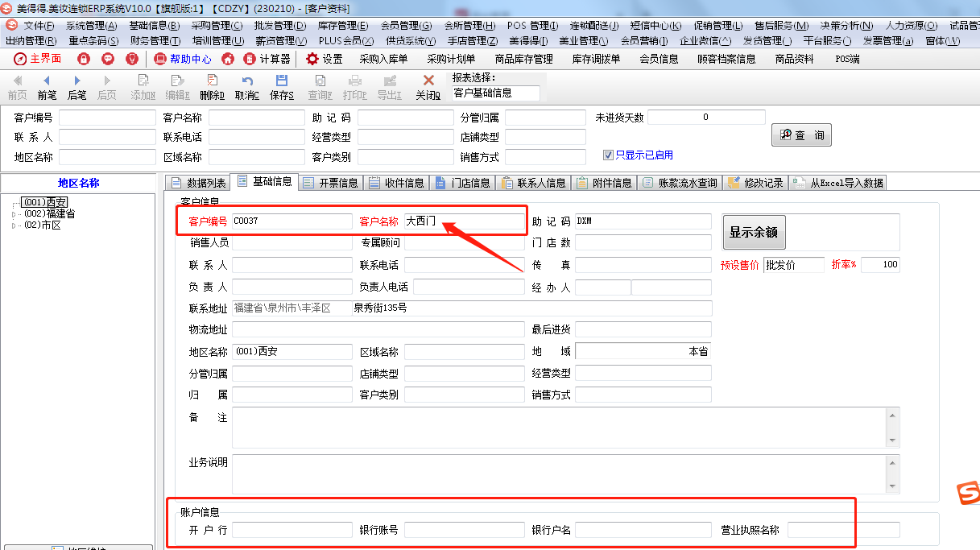Click the red lock icon in toolbar

[x=84, y=59]
